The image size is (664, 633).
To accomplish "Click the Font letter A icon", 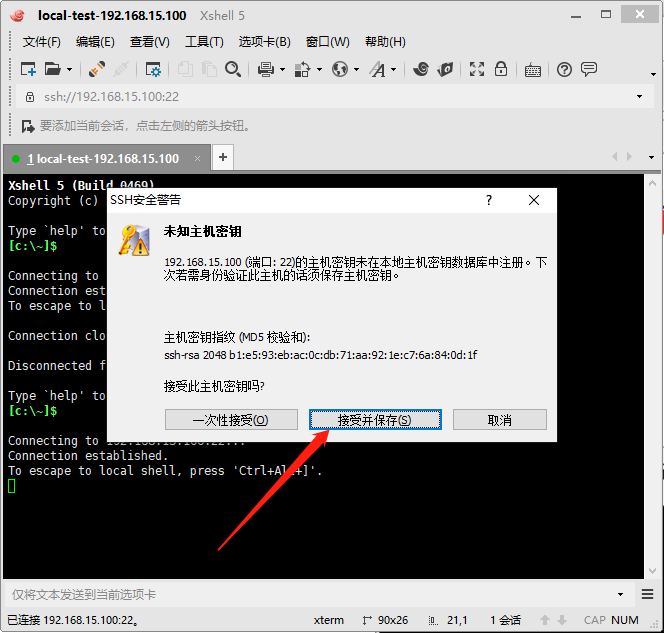I will 377,69.
